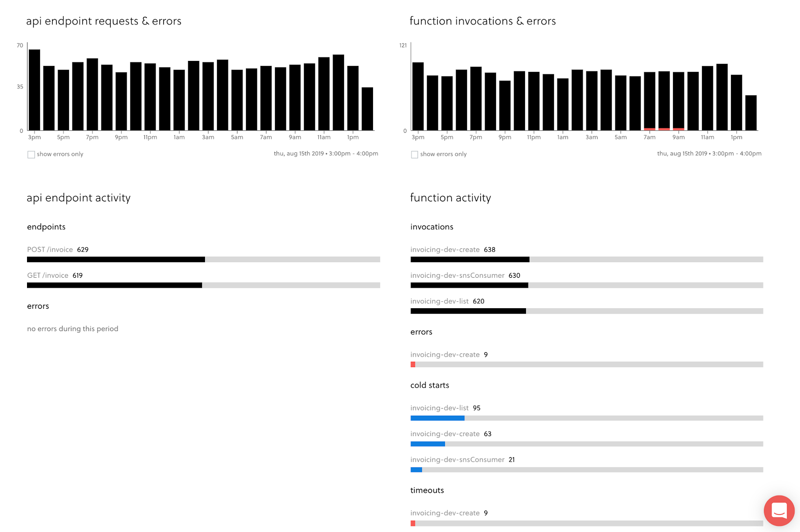Open invoicing-dev-create invocations details
The height and width of the screenshot is (532, 800).
pyautogui.click(x=446, y=249)
